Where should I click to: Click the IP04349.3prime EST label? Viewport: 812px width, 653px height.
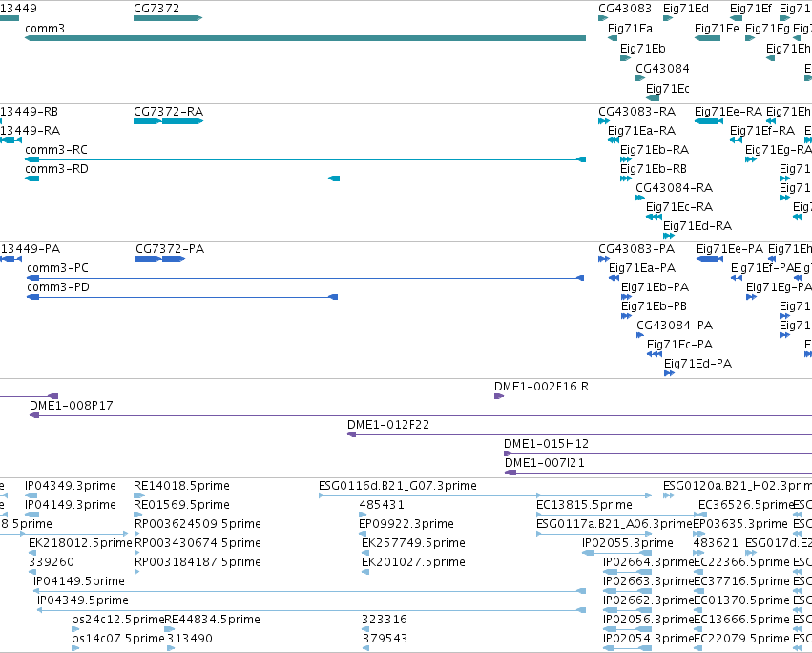pyautogui.click(x=71, y=486)
